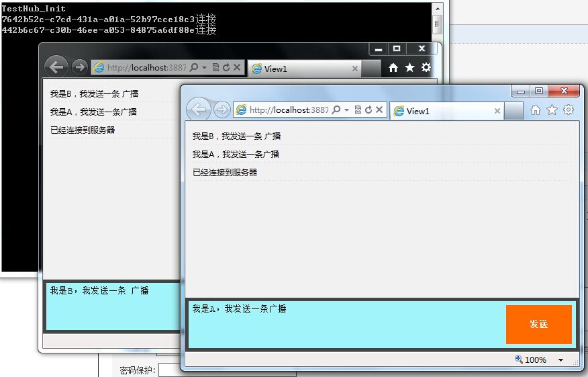Go back in the front browser window
Screen dimensions: 588x377
click(199, 110)
